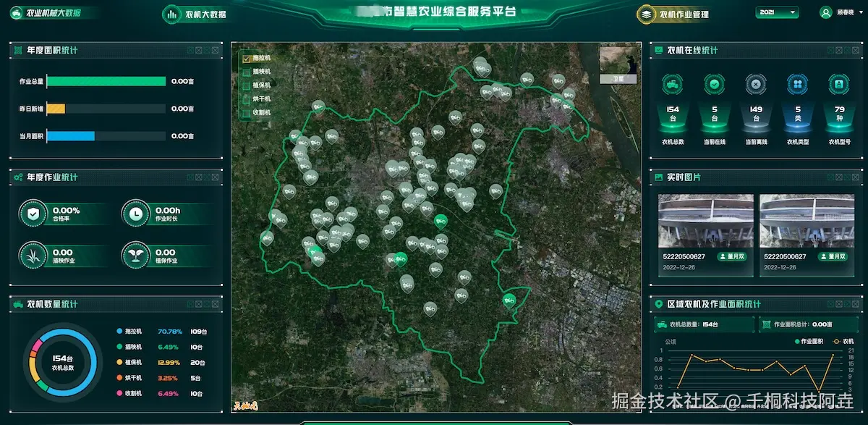Screen dimensions: 868x425
Task: Select the 农机类型 grid icon
Action: click(x=797, y=85)
